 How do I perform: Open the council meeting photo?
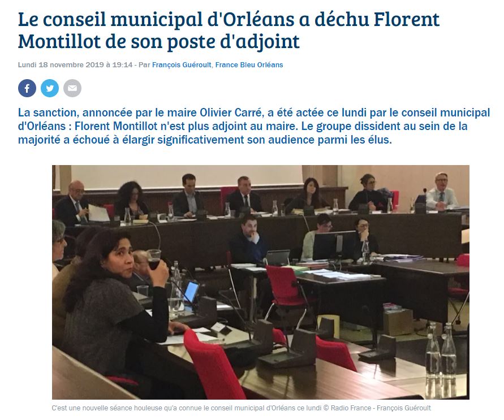click(261, 282)
